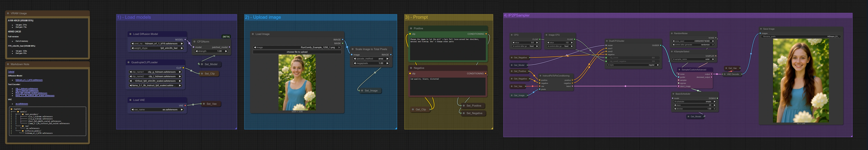Image resolution: width=868 pixels, height=150 pixels.
Task: Click the MODEL output port on Load Diffusion Model
Action: [x=185, y=39]
